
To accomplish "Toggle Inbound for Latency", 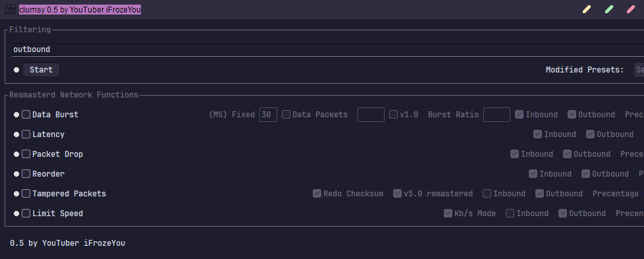I will tap(537, 134).
